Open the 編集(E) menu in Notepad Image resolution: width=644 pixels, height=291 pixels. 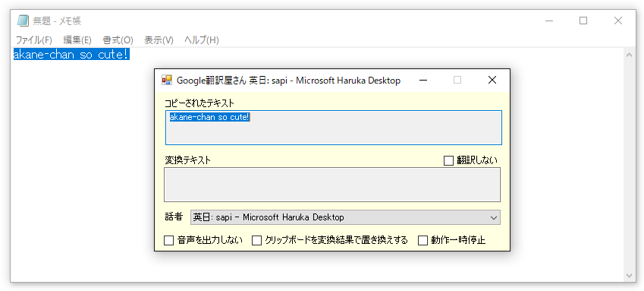pyautogui.click(x=77, y=40)
